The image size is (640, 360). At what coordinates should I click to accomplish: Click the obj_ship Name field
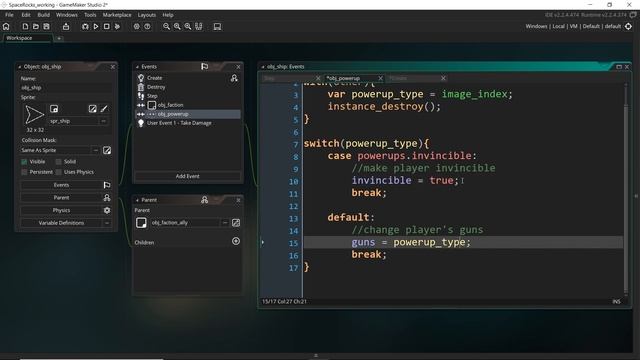click(66, 87)
